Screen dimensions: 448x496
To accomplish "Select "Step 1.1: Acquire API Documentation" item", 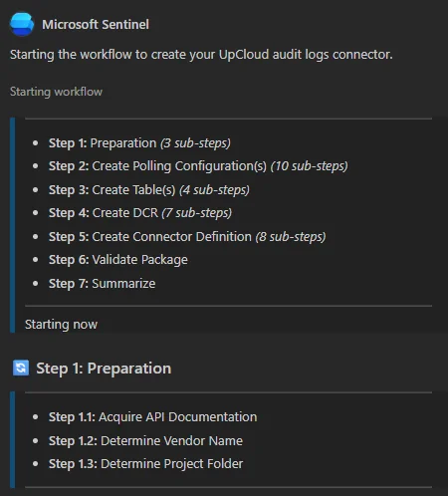I will [x=152, y=417].
